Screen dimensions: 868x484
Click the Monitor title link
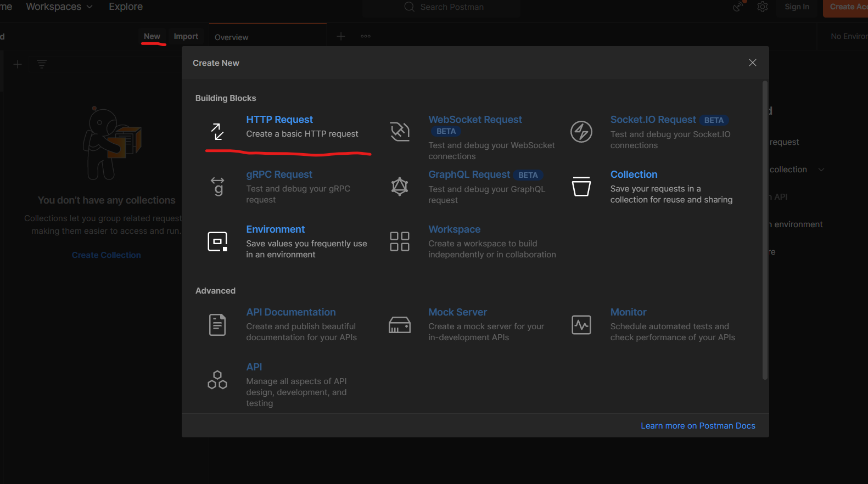(628, 312)
